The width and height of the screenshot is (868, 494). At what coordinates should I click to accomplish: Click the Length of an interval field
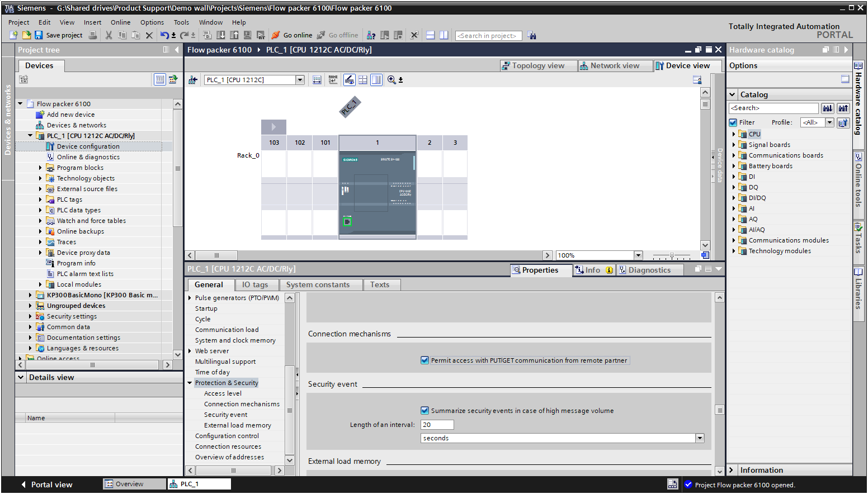[437, 425]
